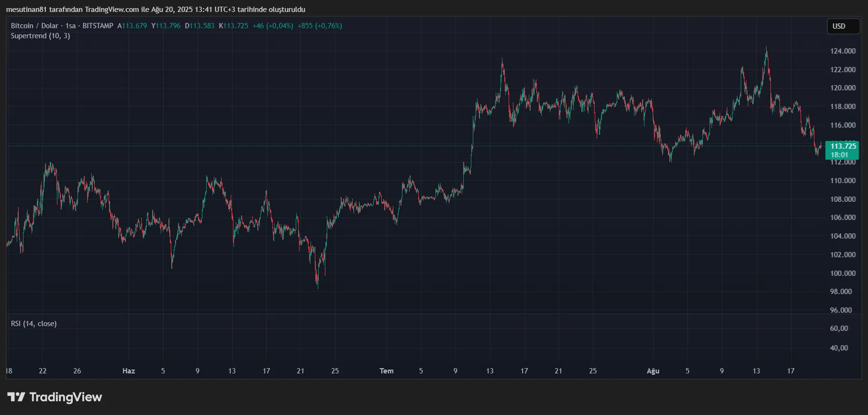The height and width of the screenshot is (415, 868).
Task: Click the 60,00 RSI axis label
Action: pos(839,328)
